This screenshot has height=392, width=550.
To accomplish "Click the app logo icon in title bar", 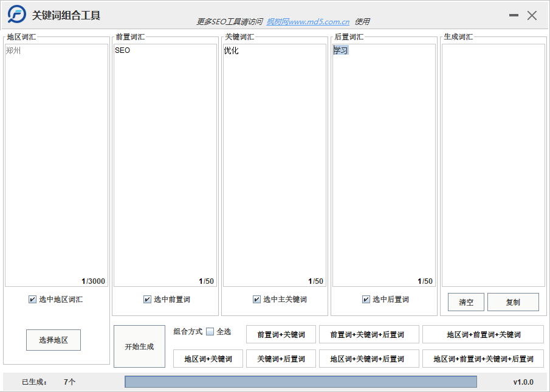I will coord(17,15).
